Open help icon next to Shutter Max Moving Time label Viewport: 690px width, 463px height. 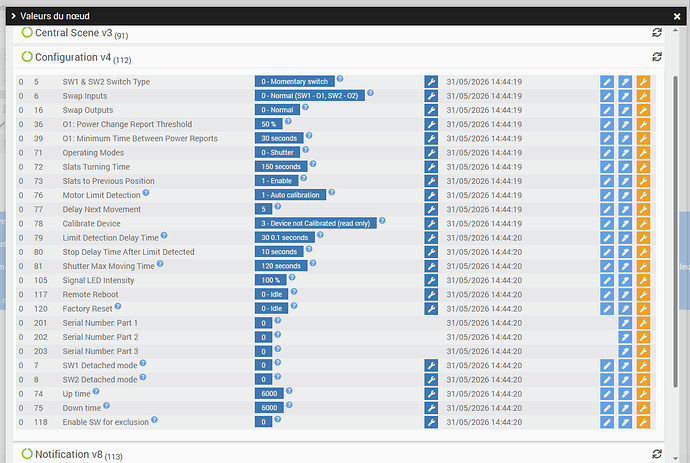(160, 263)
